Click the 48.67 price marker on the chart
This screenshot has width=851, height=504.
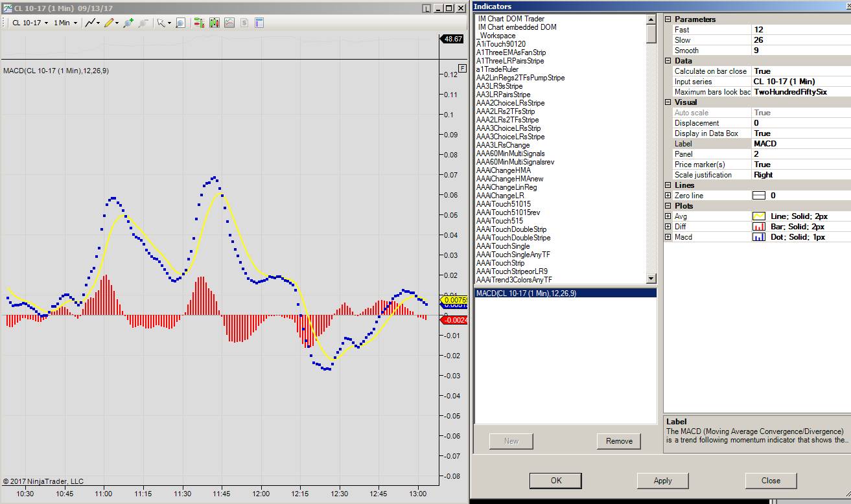[452, 39]
